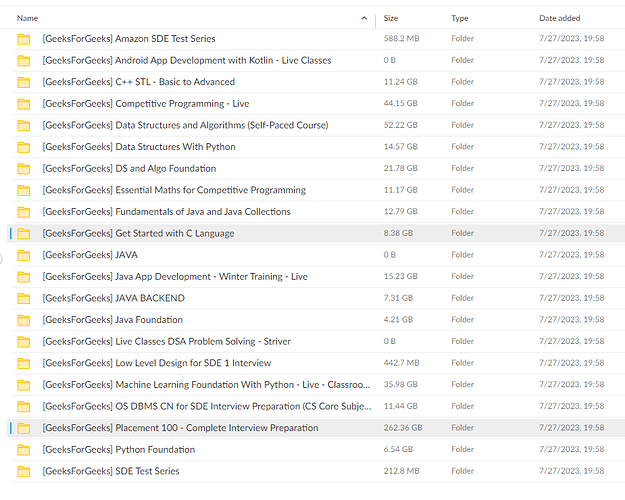The image size is (625, 500).
Task: Select 'Java App Development - Winter Training - Live'
Action: 211,276
